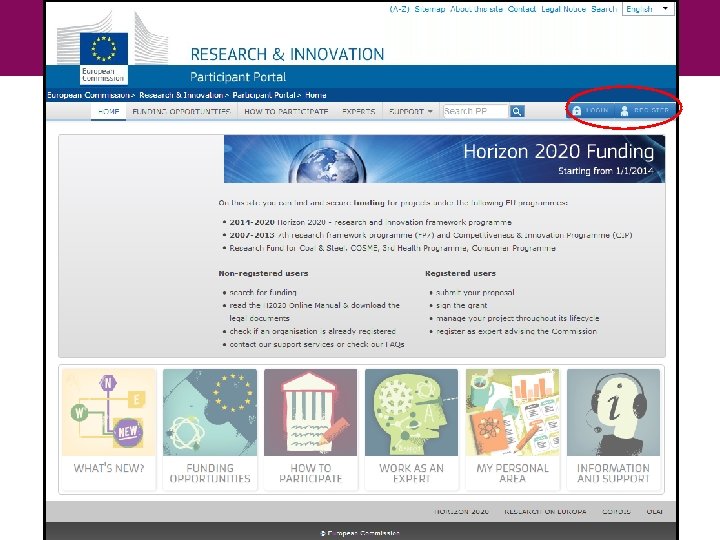
Task: Open Research on Europa footer link
Action: point(545,512)
